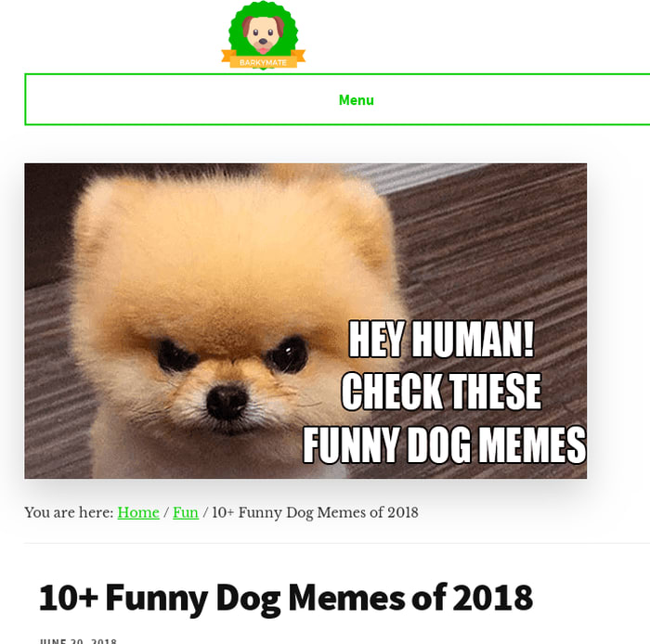Expand the navigation via the green-bordered menu bar
Viewport: 650px width, 644px height.
pos(337,99)
